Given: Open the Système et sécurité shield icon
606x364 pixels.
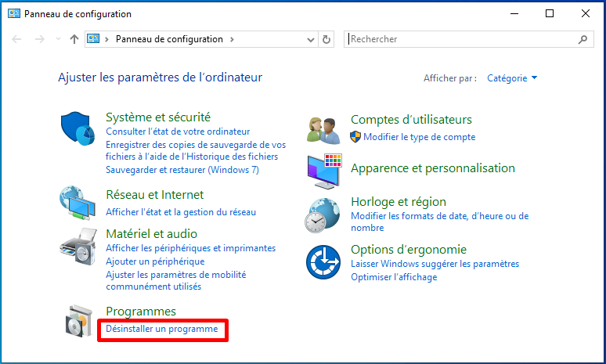Looking at the screenshot, I should [78, 128].
